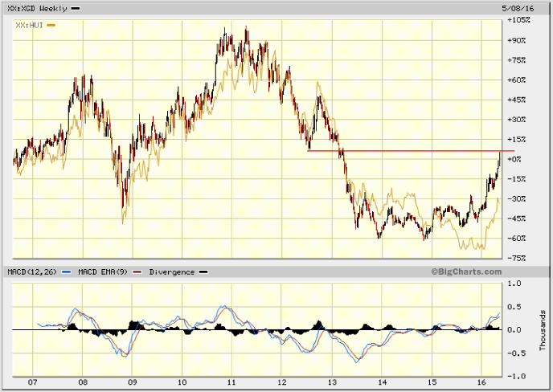553x392 pixels.
Task: Open the BigCharts.com watermark link
Action: click(x=465, y=272)
